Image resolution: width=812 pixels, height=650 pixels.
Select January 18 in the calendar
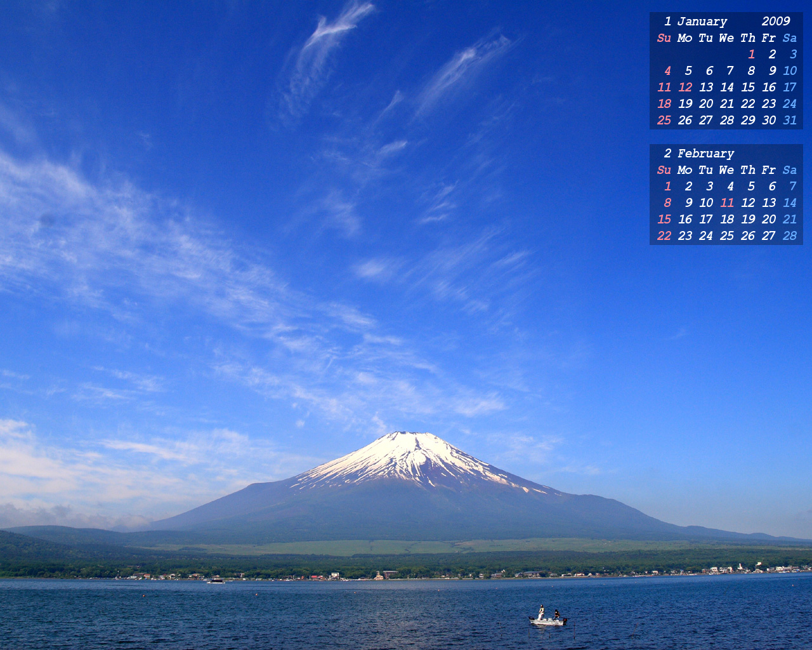pos(664,104)
